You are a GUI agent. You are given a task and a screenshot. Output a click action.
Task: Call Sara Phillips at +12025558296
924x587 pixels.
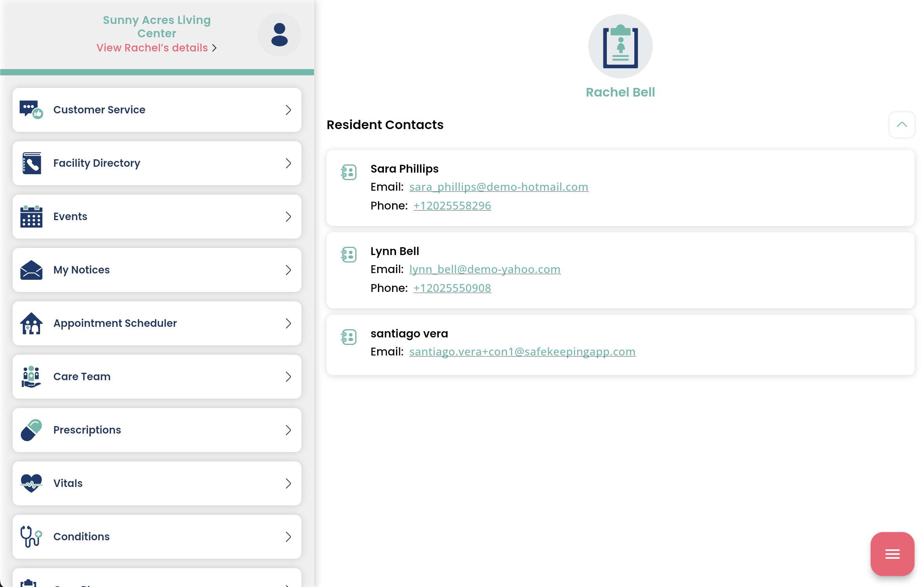pyautogui.click(x=452, y=206)
